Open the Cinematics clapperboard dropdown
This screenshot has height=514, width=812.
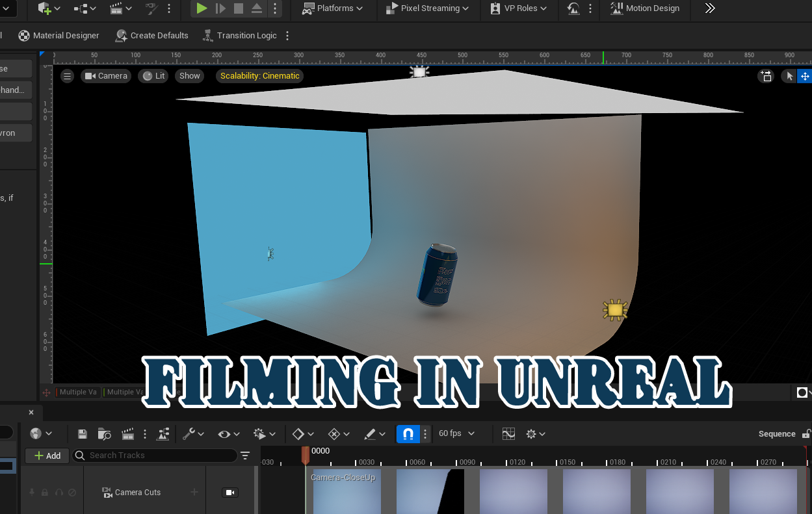pyautogui.click(x=121, y=8)
